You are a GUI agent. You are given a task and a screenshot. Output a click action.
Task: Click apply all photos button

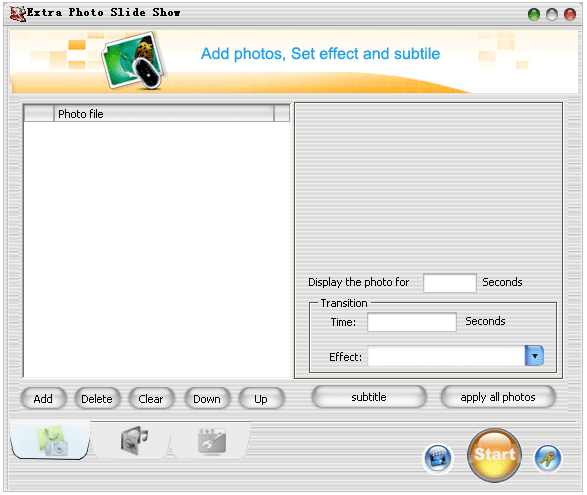[x=498, y=397]
